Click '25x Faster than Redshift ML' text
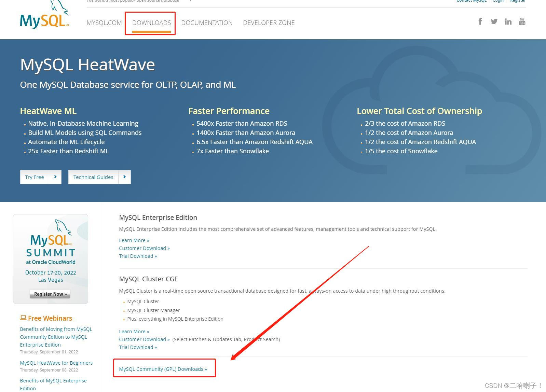 click(x=68, y=151)
